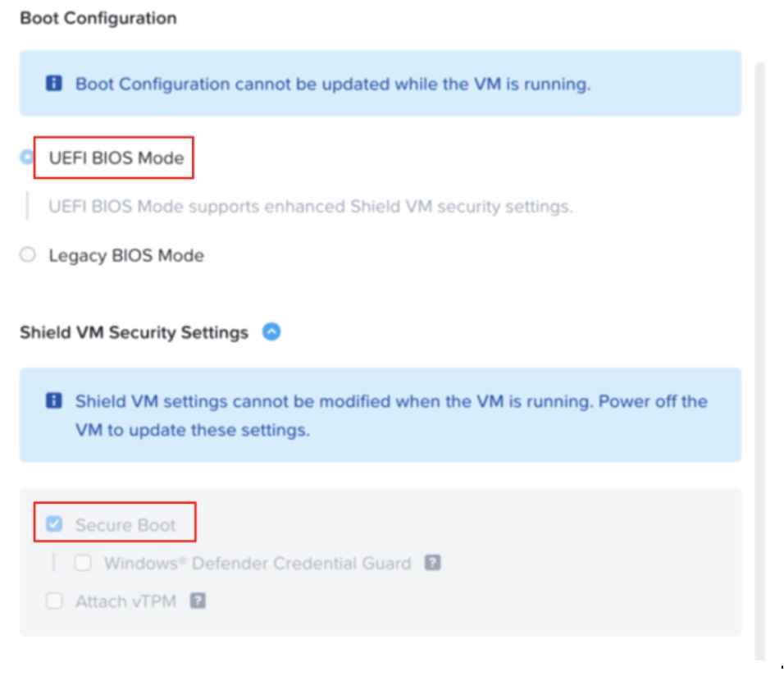Click the Attach vTPM label text
Screen dimensions: 784x676
125,601
